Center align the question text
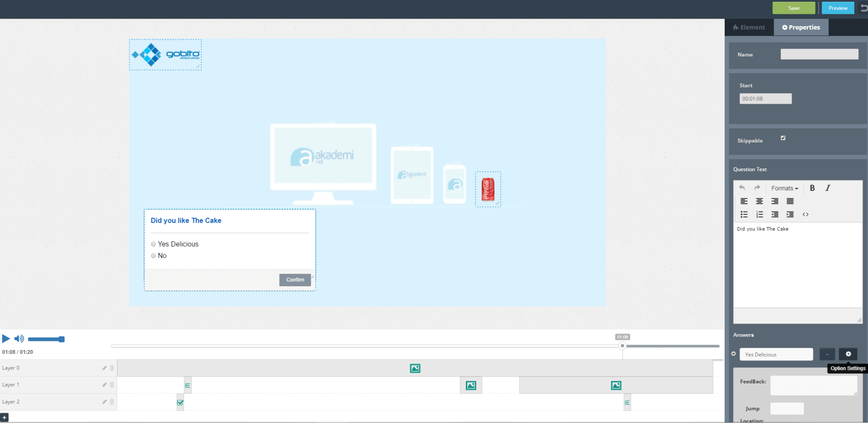Image resolution: width=868 pixels, height=423 pixels. 759,201
